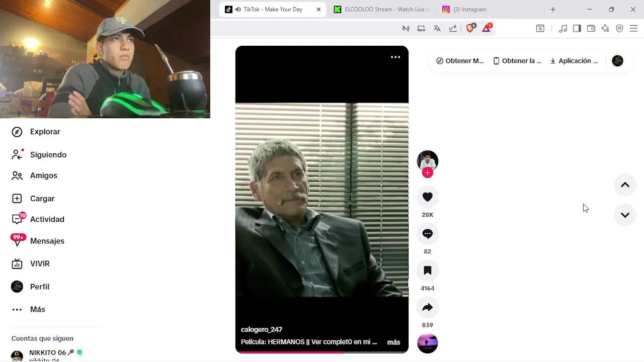This screenshot has width=644, height=362.
Task: Click creator avatar beside video
Action: [428, 161]
